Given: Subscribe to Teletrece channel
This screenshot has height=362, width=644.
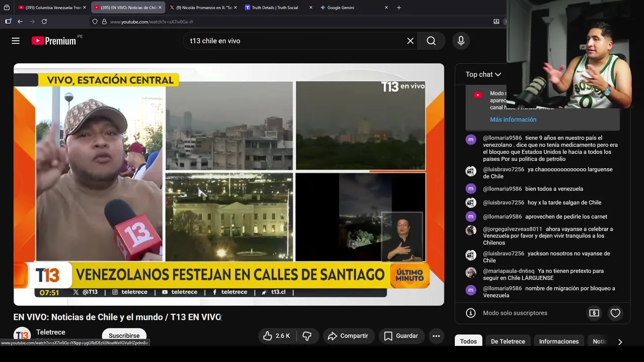Looking at the screenshot, I should (124, 336).
